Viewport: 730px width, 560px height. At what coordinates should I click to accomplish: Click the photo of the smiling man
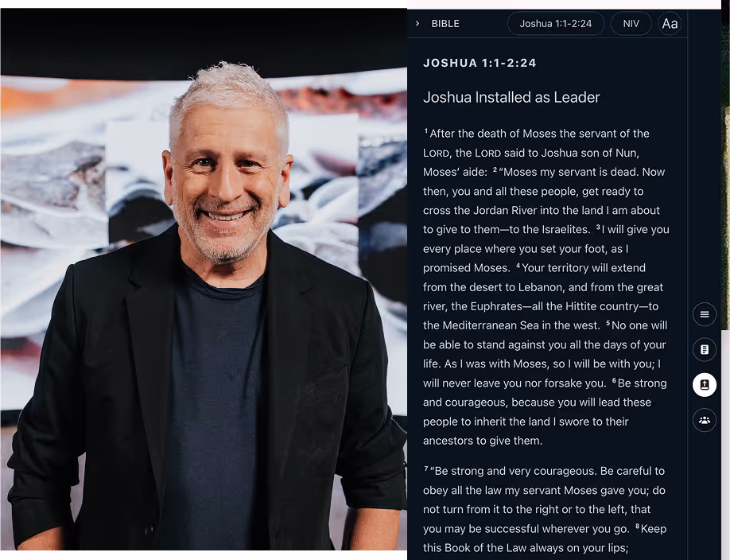coord(204,278)
